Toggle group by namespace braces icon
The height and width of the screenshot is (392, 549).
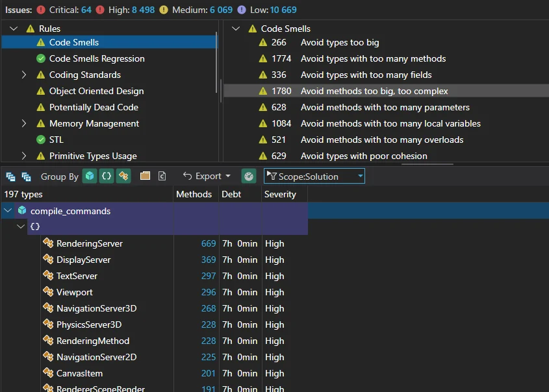(x=107, y=176)
